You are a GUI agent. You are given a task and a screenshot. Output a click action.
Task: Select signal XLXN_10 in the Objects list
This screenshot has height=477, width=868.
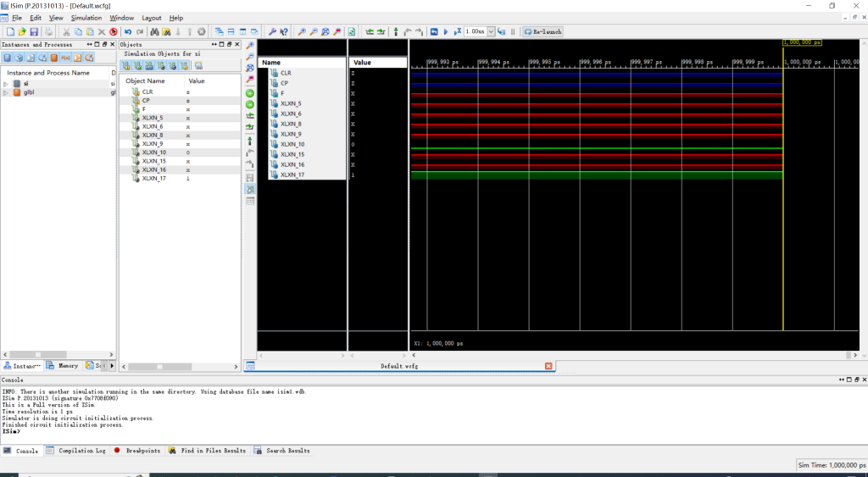[154, 153]
